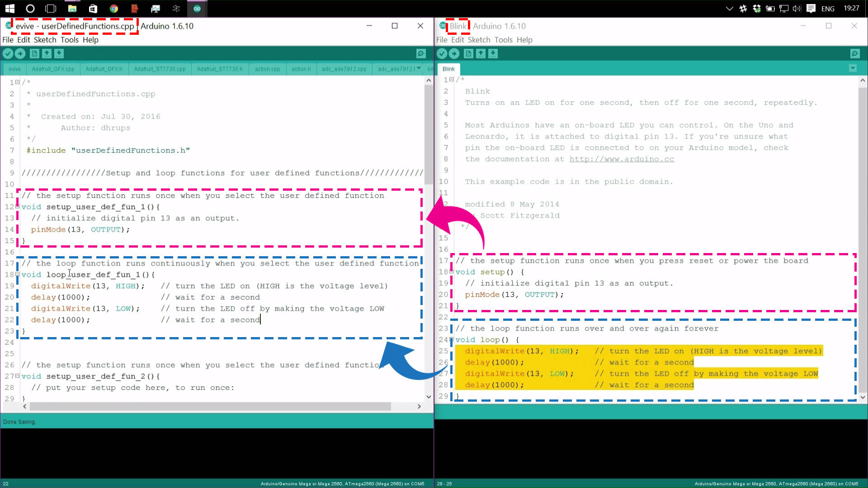Image resolution: width=868 pixels, height=488 pixels.
Task: Click Upload arrow icon in evive window
Action: click(20, 54)
